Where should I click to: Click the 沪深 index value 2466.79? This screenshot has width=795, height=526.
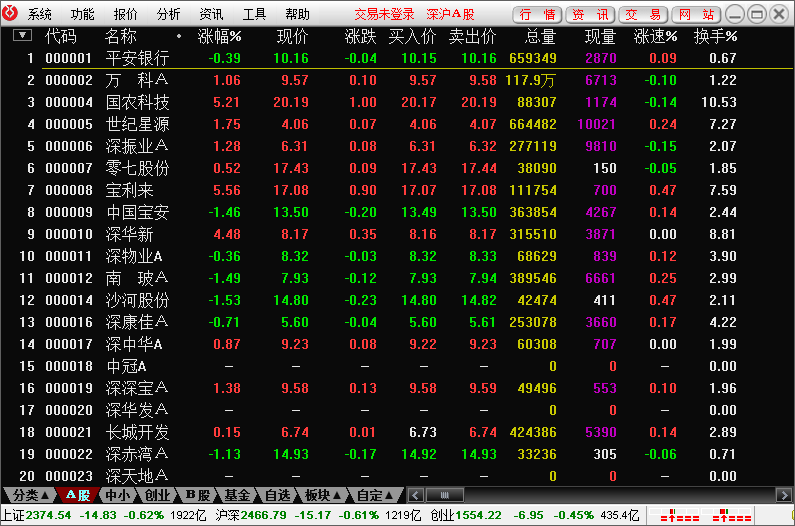click(263, 515)
